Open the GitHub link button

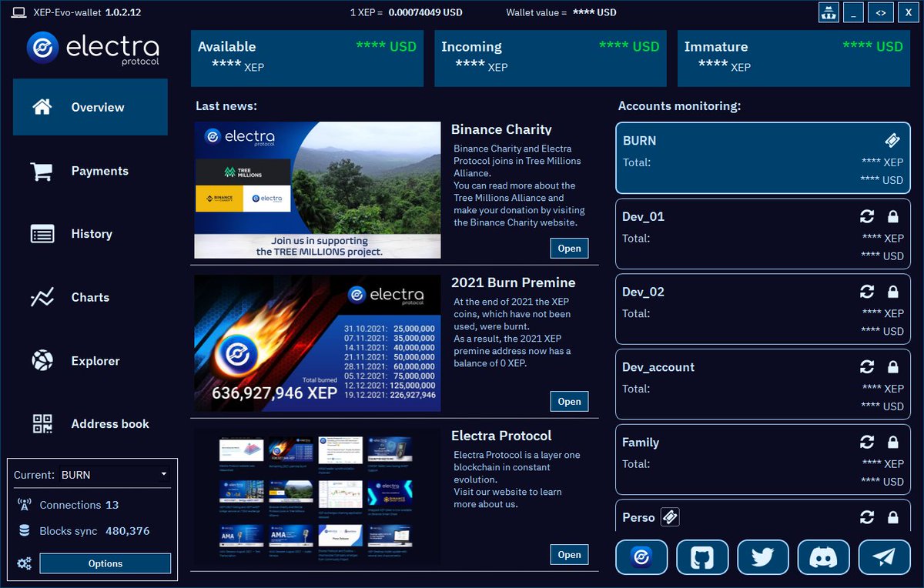(702, 557)
